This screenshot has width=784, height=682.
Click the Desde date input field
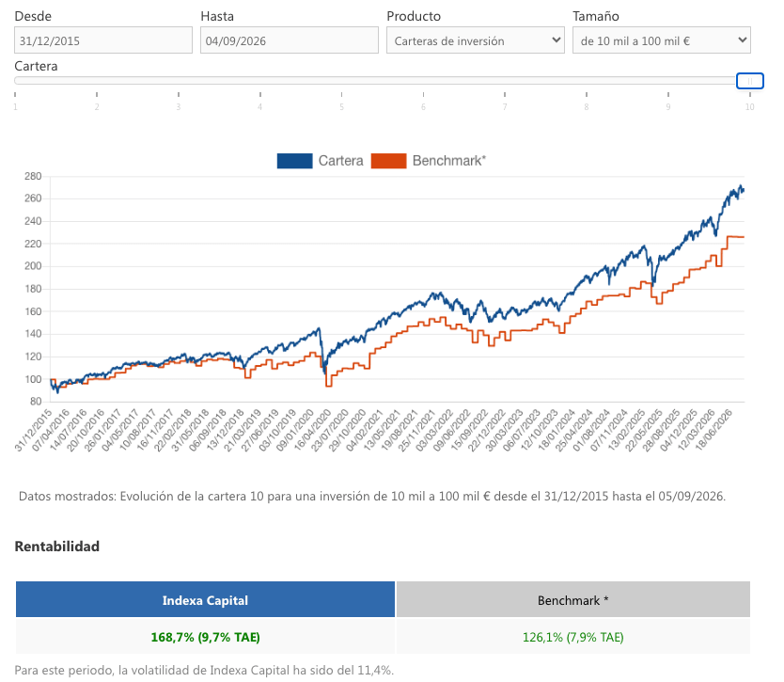[103, 40]
